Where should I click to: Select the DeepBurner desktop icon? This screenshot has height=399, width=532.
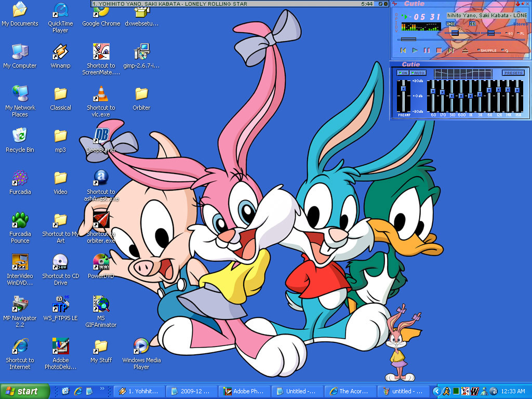[101, 140]
